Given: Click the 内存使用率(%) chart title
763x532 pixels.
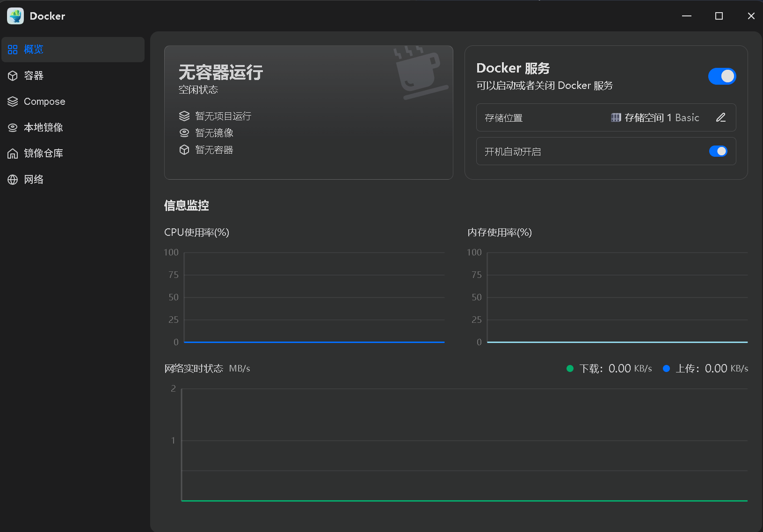Looking at the screenshot, I should coord(500,233).
